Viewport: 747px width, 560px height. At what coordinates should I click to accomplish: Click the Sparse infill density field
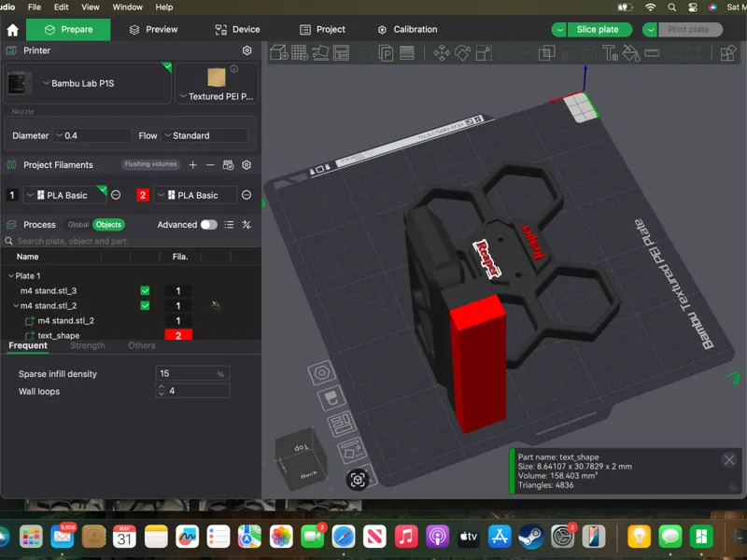(193, 373)
